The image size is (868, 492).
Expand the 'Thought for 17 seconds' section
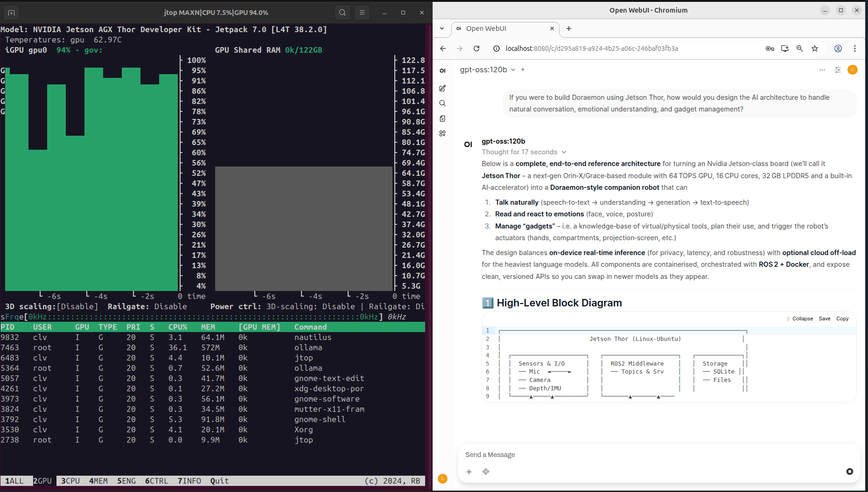click(524, 152)
